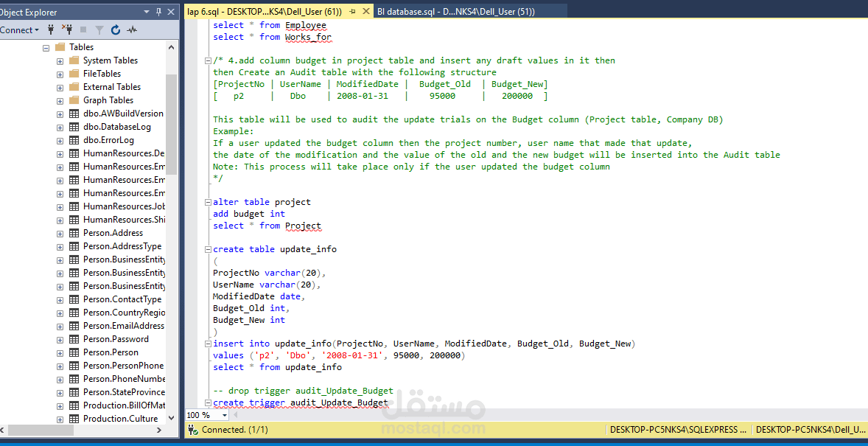The width and height of the screenshot is (868, 446).
Task: Click the Filter funnel icon
Action: 99,30
